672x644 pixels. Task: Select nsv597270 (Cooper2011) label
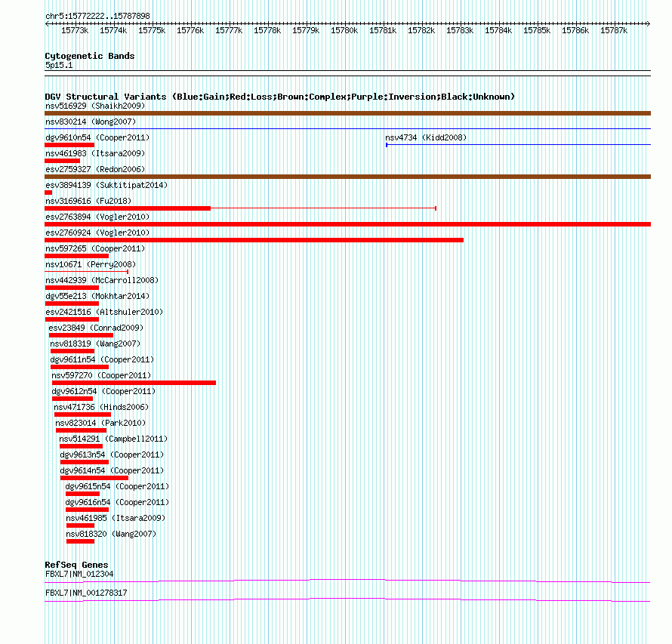[101, 375]
